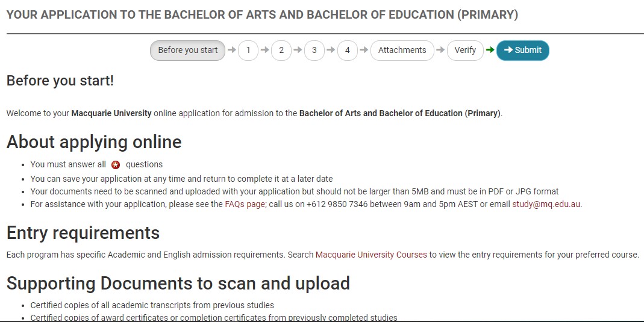Click the 'Before you start!' heading
This screenshot has width=644, height=322.
coord(60,81)
